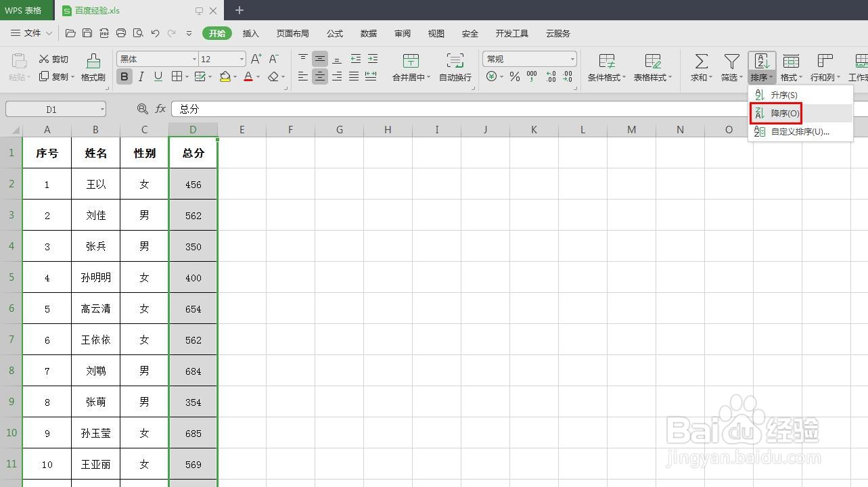Open number format 常规 dropdown
Viewport: 868px width, 487px height.
[572, 59]
